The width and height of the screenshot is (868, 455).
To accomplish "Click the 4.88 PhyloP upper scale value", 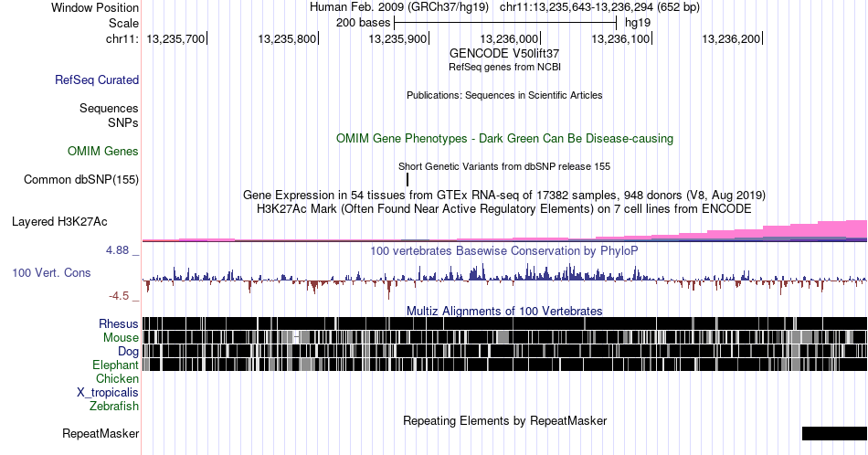I will tap(117, 250).
